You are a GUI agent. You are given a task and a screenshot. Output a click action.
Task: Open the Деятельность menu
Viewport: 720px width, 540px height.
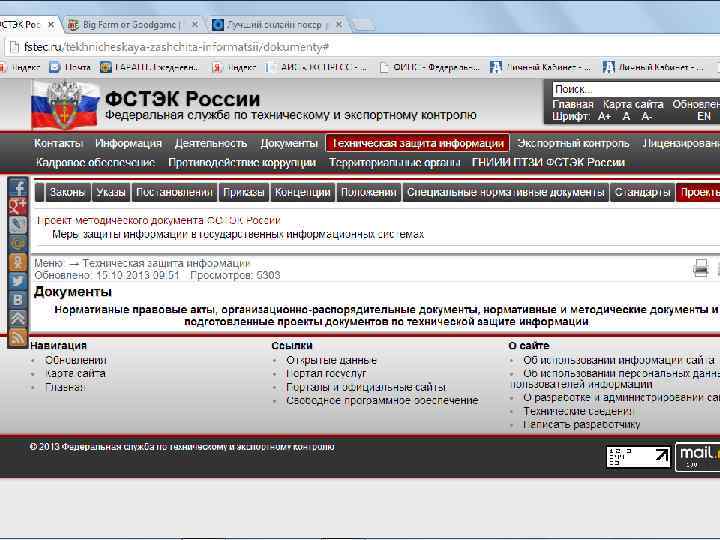point(211,143)
